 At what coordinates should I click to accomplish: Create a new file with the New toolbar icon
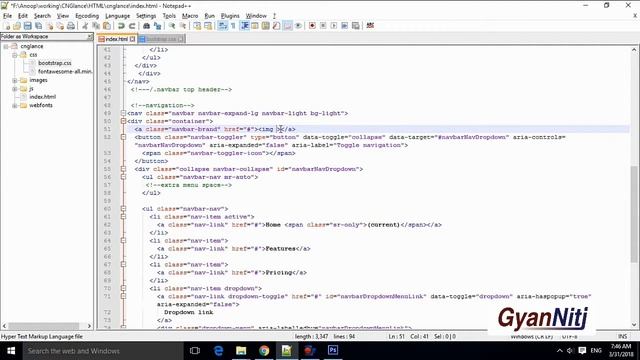coord(7,26)
